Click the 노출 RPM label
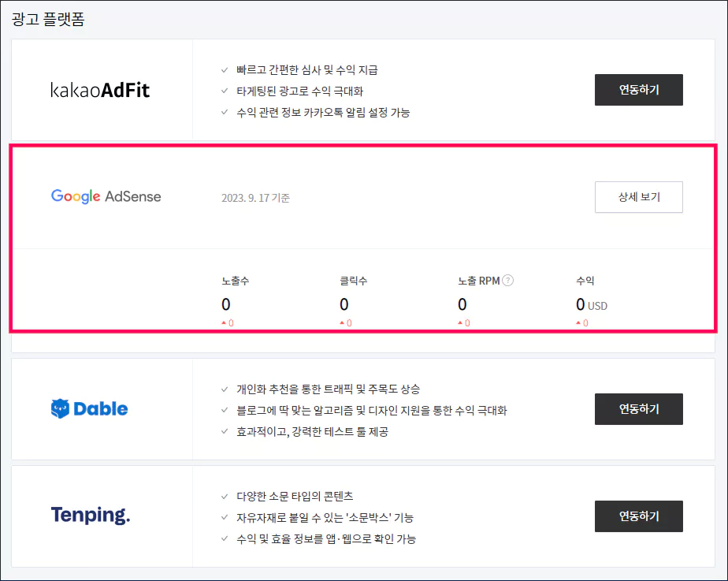The image size is (728, 581). (x=479, y=281)
